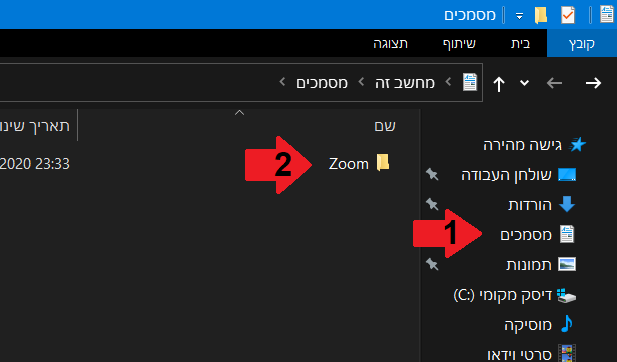The width and height of the screenshot is (617, 362).
Task: Click the Quick access star icon
Action: 578,145
